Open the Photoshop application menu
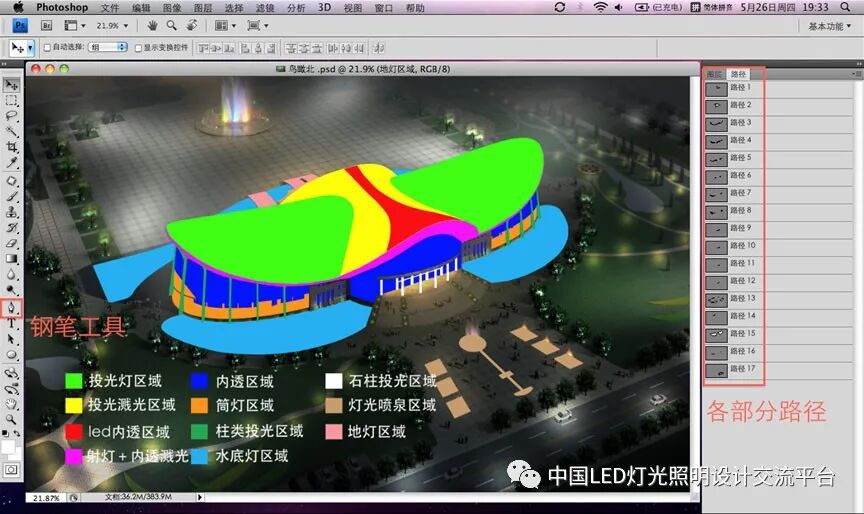Image resolution: width=864 pixels, height=514 pixels. [62, 7]
